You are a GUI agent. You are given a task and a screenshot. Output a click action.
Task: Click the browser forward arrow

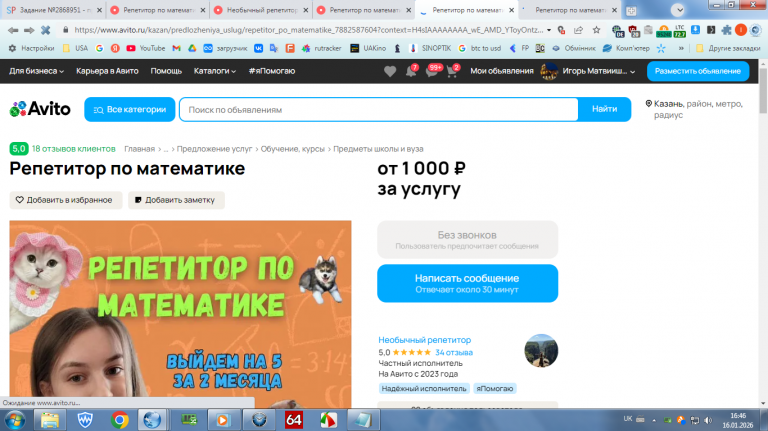pyautogui.click(x=29, y=30)
